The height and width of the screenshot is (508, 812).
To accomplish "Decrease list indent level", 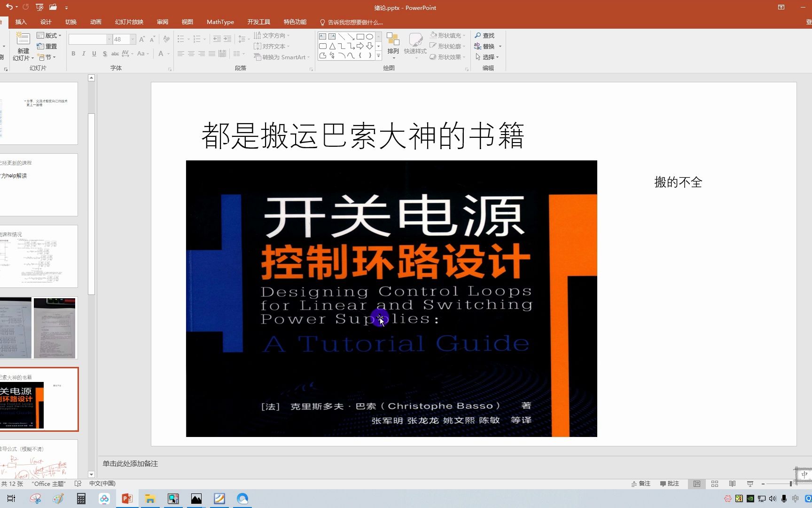I will pyautogui.click(x=217, y=39).
